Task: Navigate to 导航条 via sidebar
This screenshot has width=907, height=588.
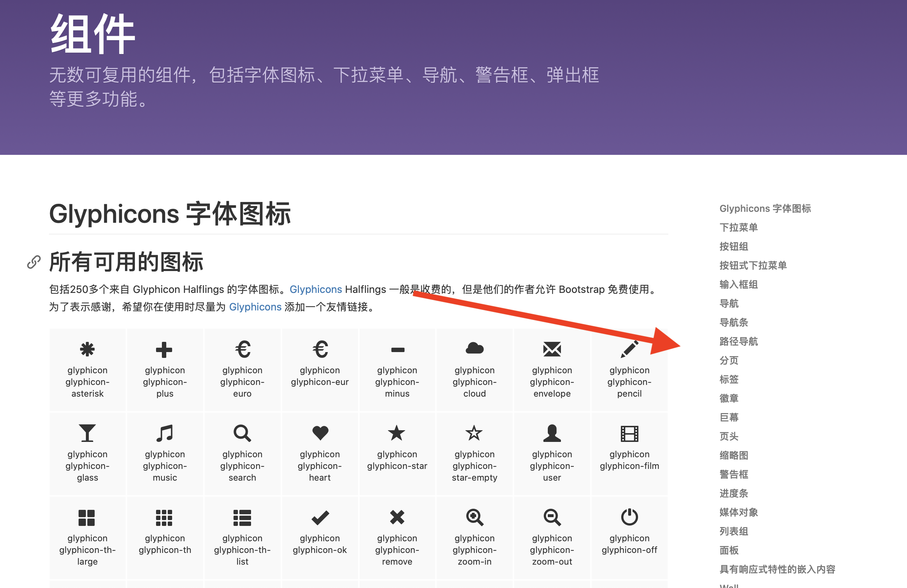Action: pyautogui.click(x=733, y=322)
